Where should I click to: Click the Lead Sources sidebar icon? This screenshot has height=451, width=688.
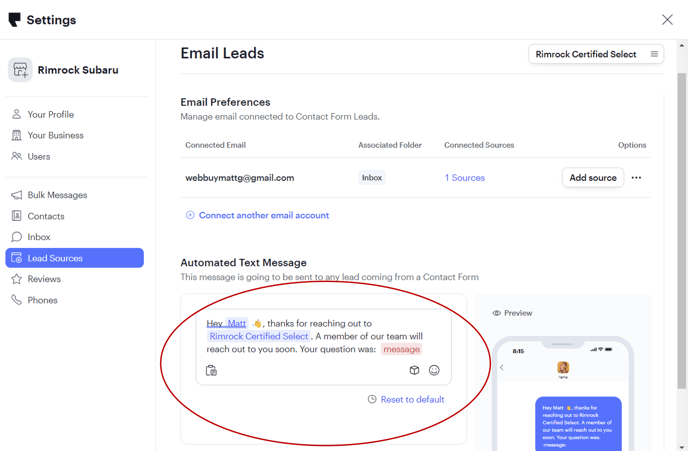pyautogui.click(x=16, y=258)
